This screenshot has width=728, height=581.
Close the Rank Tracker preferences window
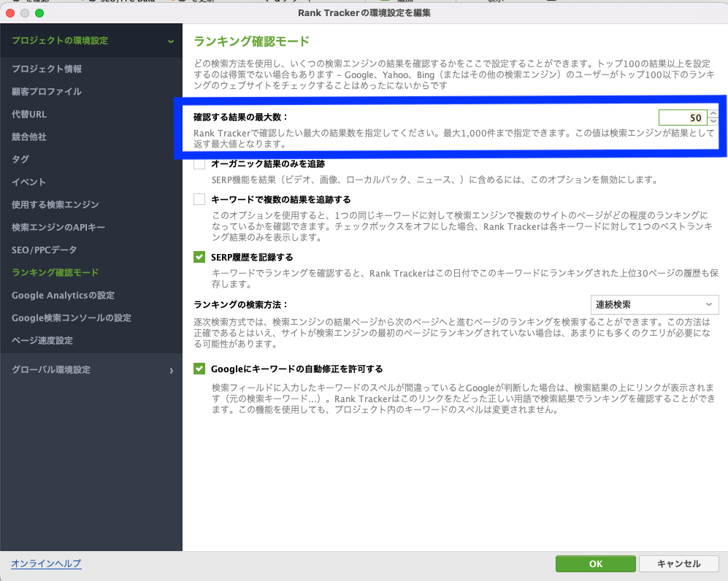pyautogui.click(x=10, y=13)
